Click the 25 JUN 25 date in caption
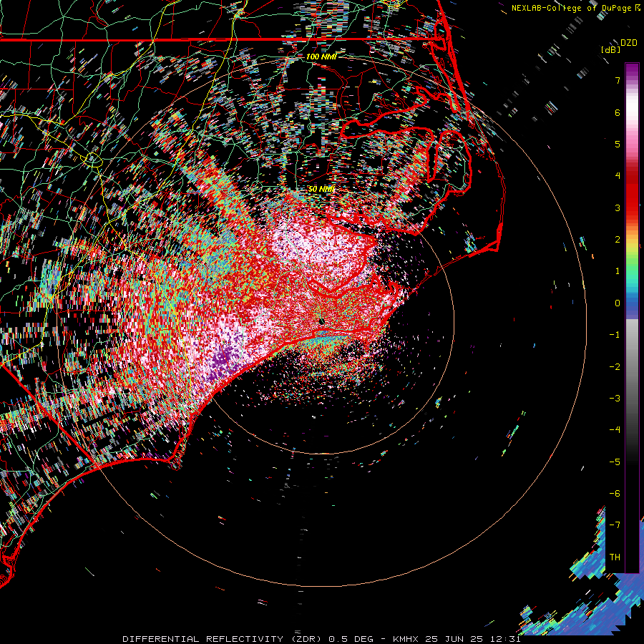 coord(454,639)
